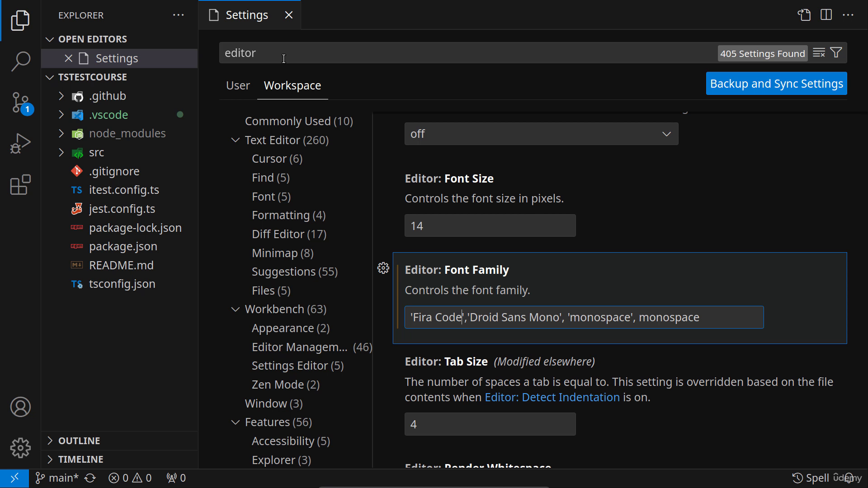Open editor More Actions ellipsis
The image size is (868, 488).
pos(848,15)
